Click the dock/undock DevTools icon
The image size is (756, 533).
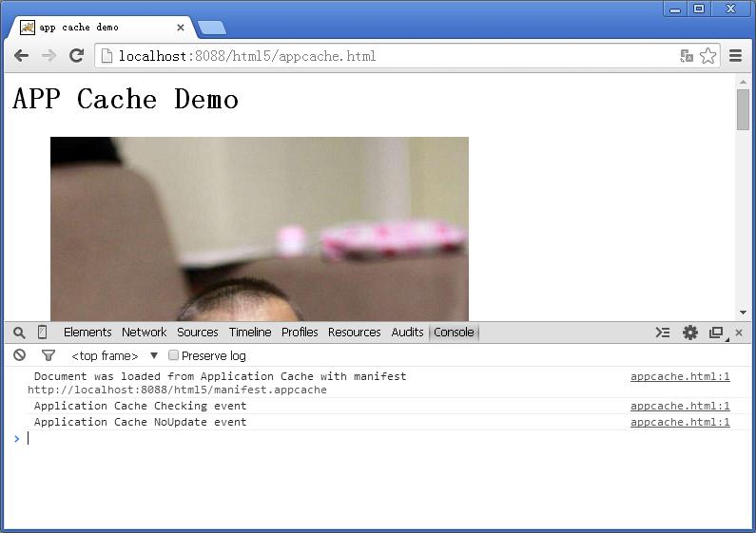717,333
